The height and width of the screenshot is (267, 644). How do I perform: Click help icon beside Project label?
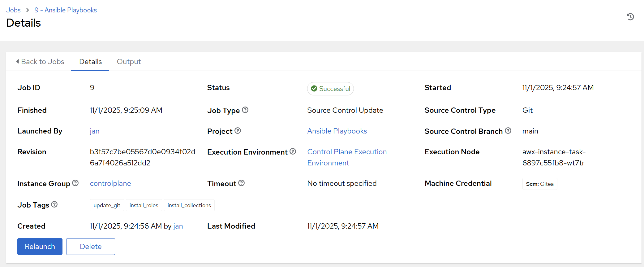(x=238, y=131)
